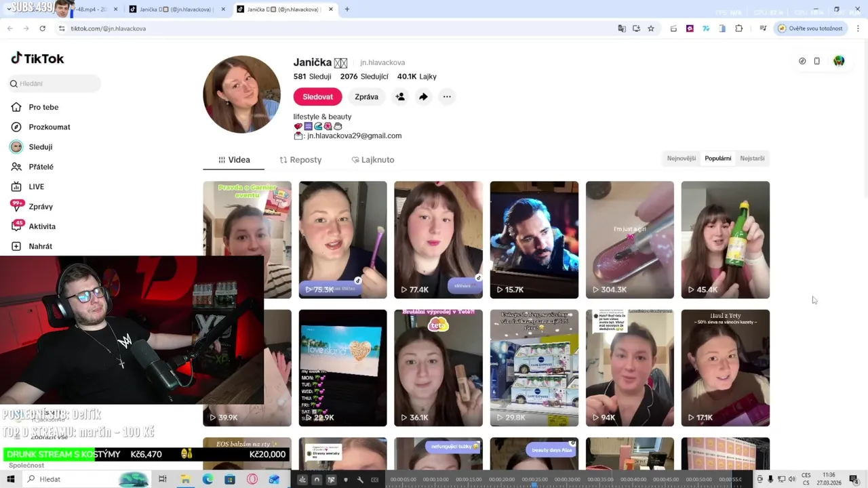Open Opera browser from taskbar
Screen dimensions: 868x488
252,479
